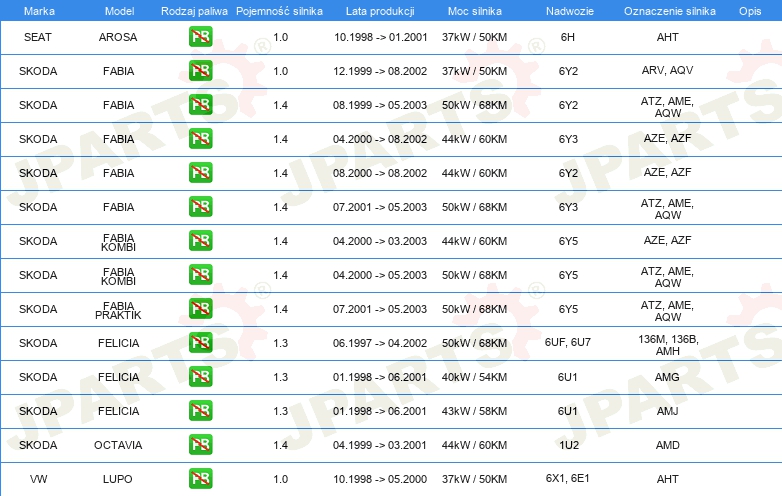Click the Lata produkcji column header

(380, 10)
